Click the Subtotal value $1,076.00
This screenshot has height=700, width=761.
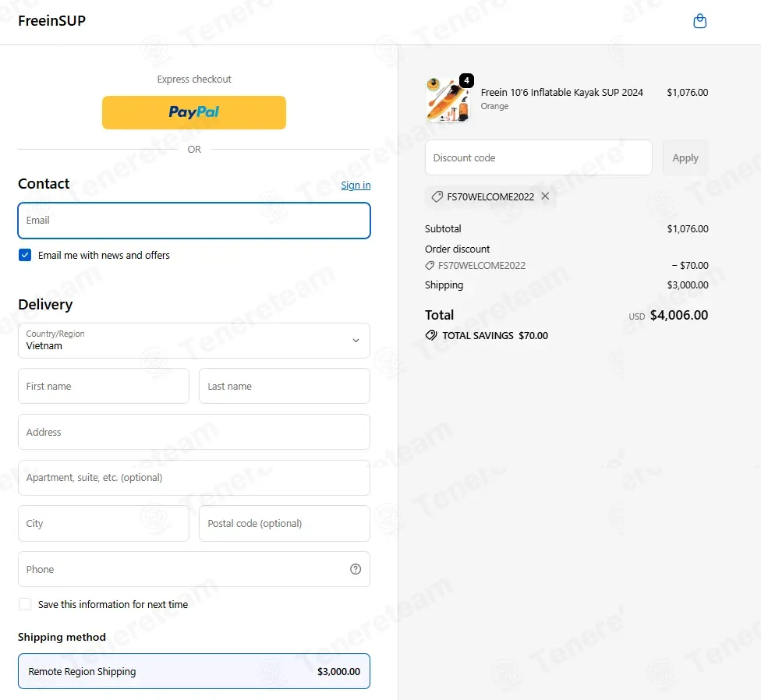pos(687,228)
